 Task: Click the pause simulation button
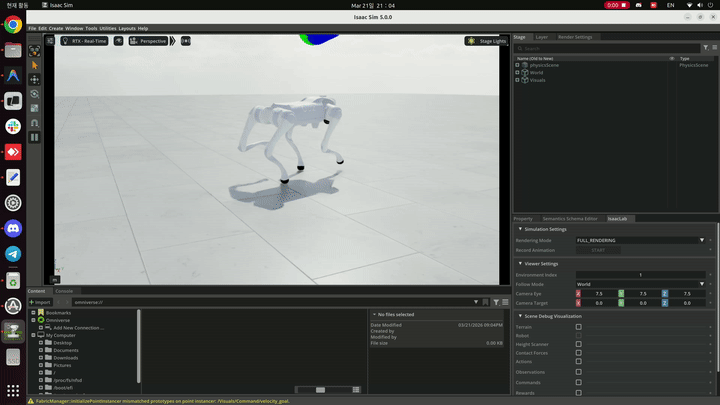(35, 137)
